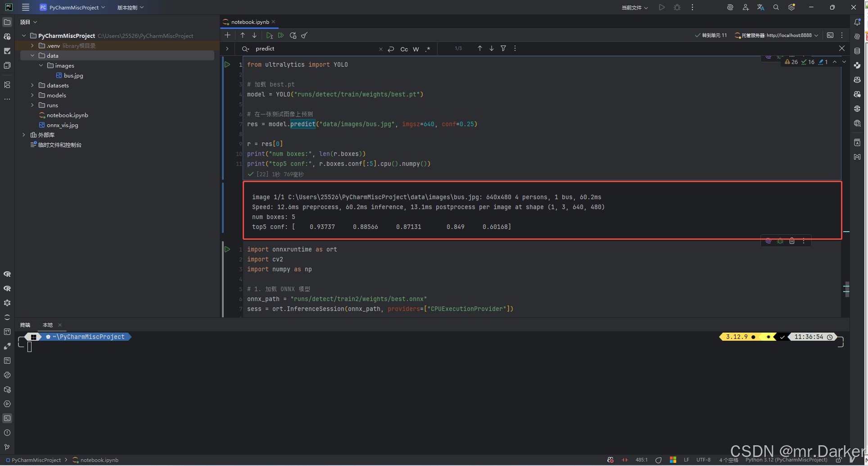
Task: Run all cells with the double-arrow icon
Action: (280, 35)
